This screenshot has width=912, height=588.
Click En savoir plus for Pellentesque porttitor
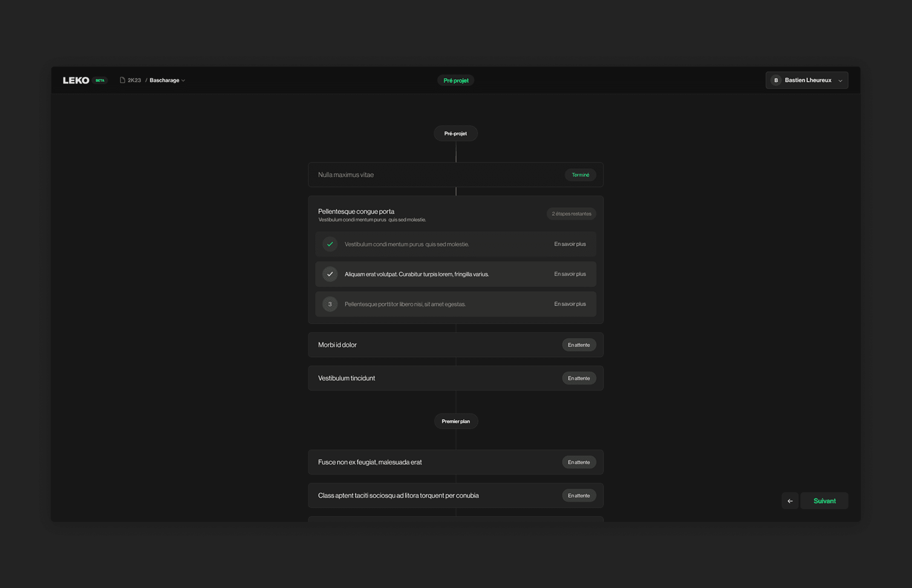click(x=569, y=304)
